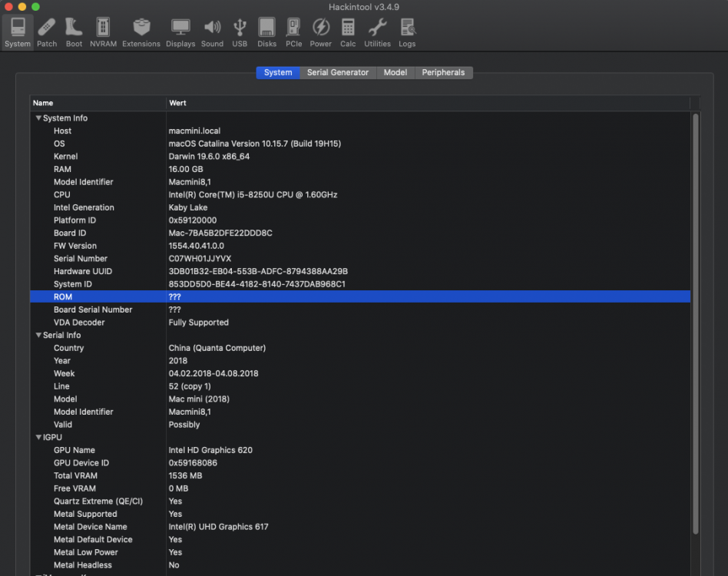Select the Metal Low Power row
Image resolution: width=728 pixels, height=576 pixels.
[360, 552]
